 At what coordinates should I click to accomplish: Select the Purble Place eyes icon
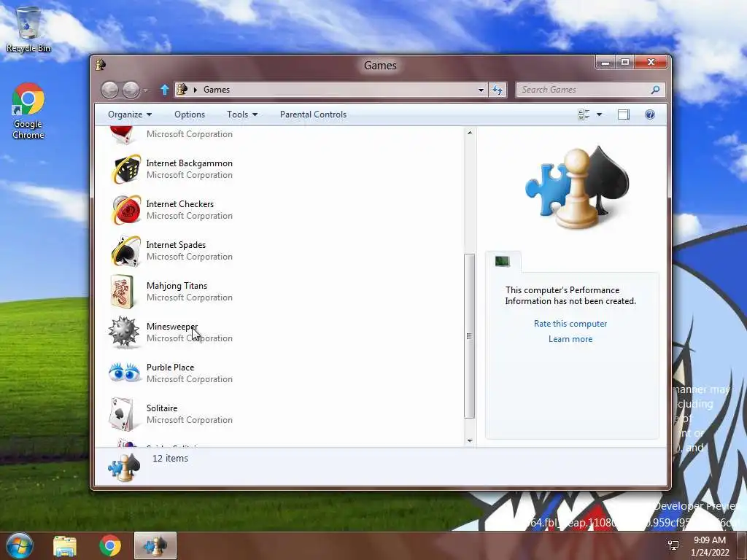click(x=124, y=373)
